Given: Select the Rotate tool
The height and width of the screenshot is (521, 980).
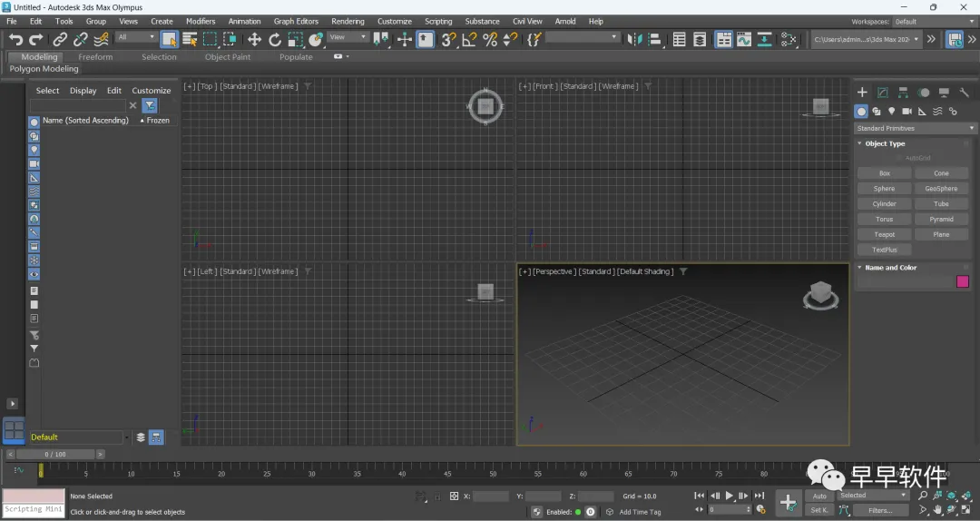Looking at the screenshot, I should point(275,39).
